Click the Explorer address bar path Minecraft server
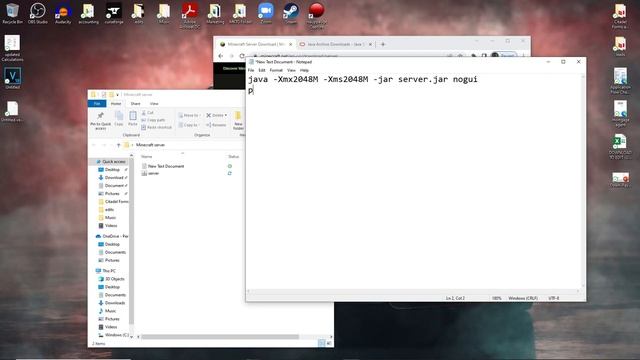Image resolution: width=640 pixels, height=360 pixels. pyautogui.click(x=150, y=145)
